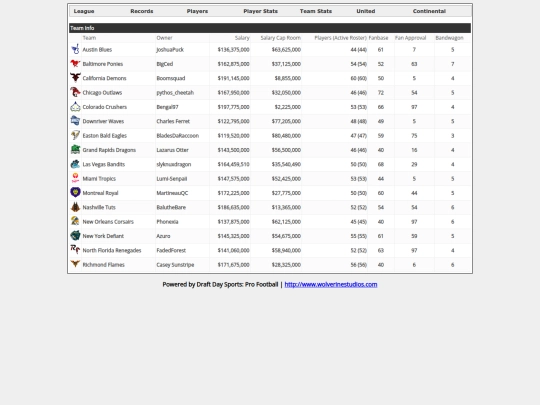Screen dimensions: 540x405
Task: Open the Nashville Tuts team name
Action: pos(99,207)
